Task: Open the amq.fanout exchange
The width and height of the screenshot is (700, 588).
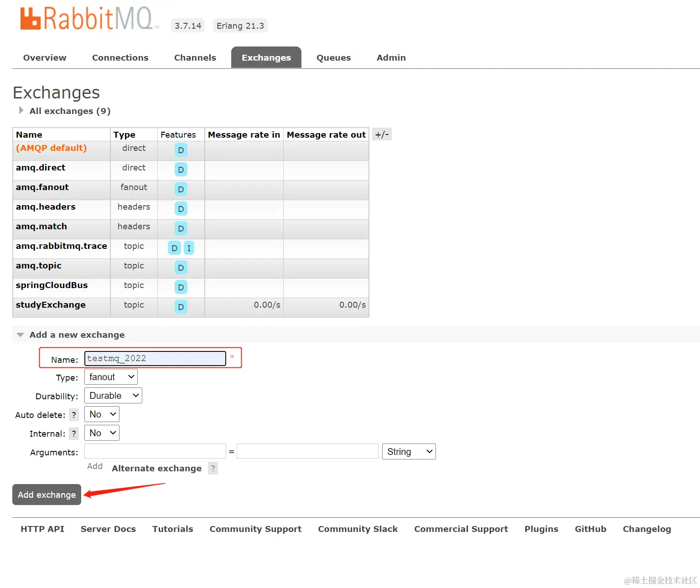Action: [x=42, y=187]
